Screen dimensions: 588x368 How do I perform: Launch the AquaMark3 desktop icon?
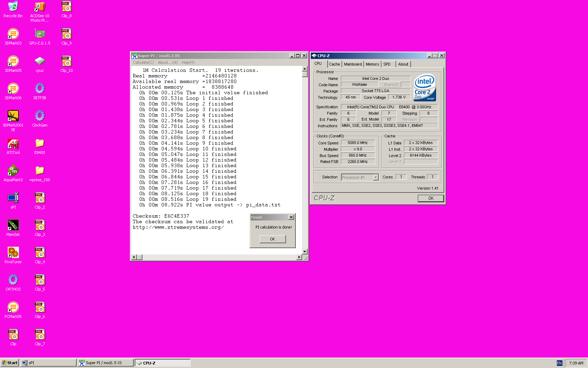13,173
